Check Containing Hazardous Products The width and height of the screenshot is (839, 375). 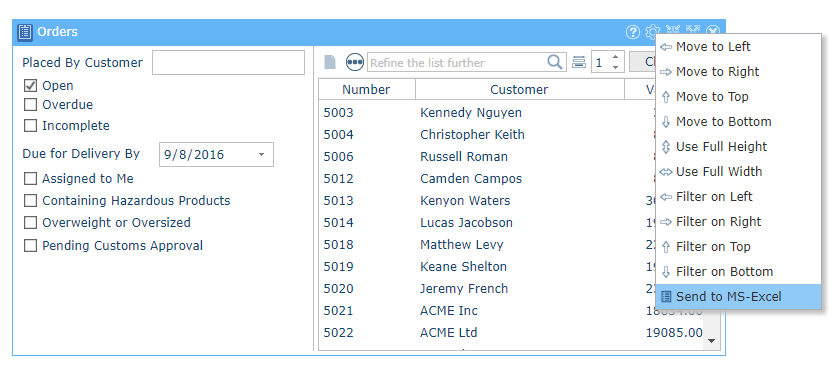tap(30, 201)
